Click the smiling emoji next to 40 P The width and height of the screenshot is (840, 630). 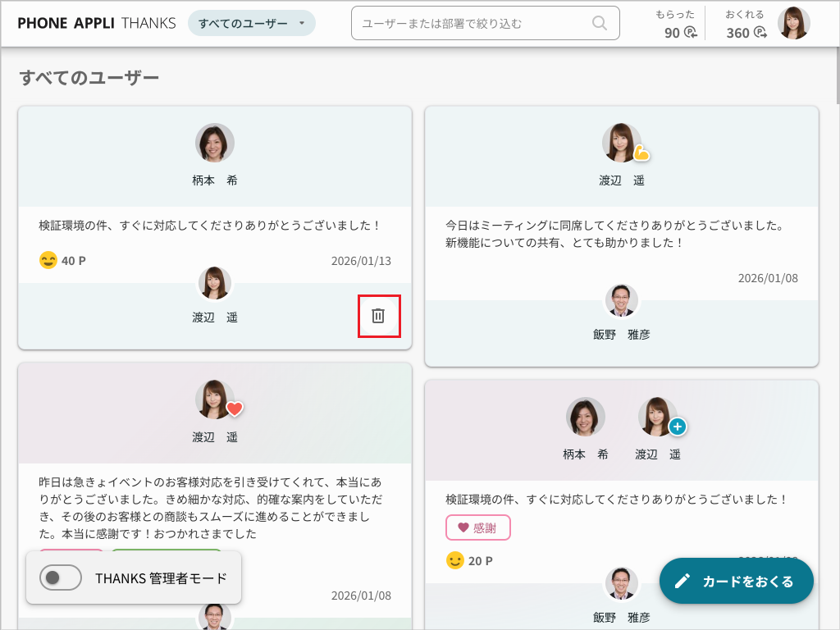[48, 260]
